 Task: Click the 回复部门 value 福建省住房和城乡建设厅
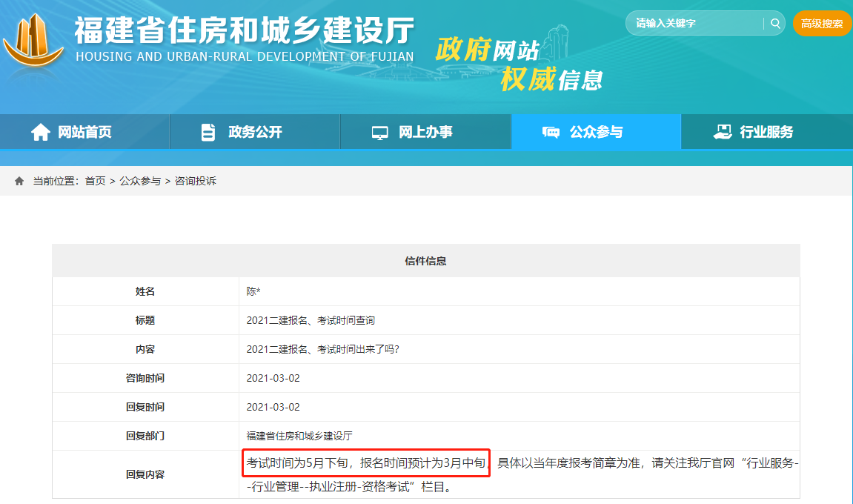pyautogui.click(x=295, y=436)
